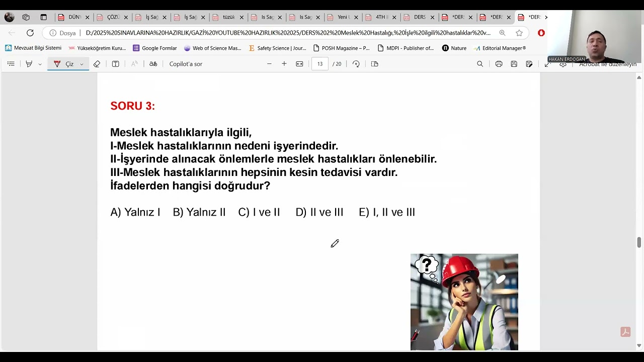Switch to the ÇÖZÜ tab
This screenshot has width=644, height=362.
pyautogui.click(x=112, y=17)
